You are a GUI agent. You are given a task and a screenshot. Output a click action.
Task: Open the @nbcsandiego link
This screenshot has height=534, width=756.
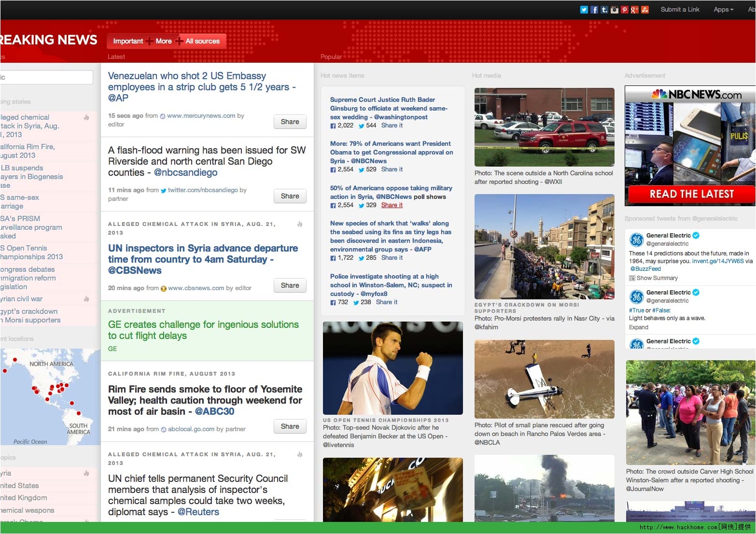point(185,172)
